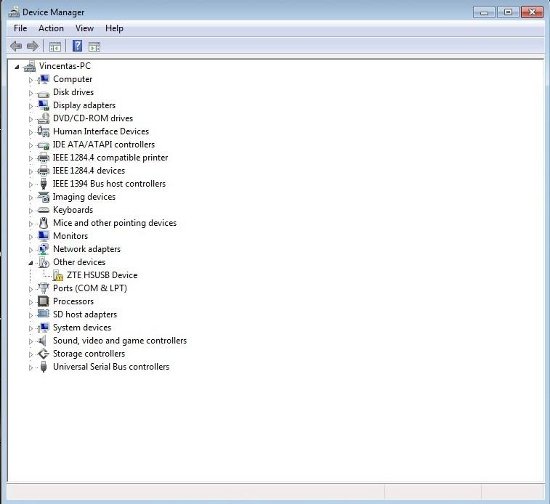
Task: Select the IDE ATA/ATAPI controllers label
Action: click(104, 145)
